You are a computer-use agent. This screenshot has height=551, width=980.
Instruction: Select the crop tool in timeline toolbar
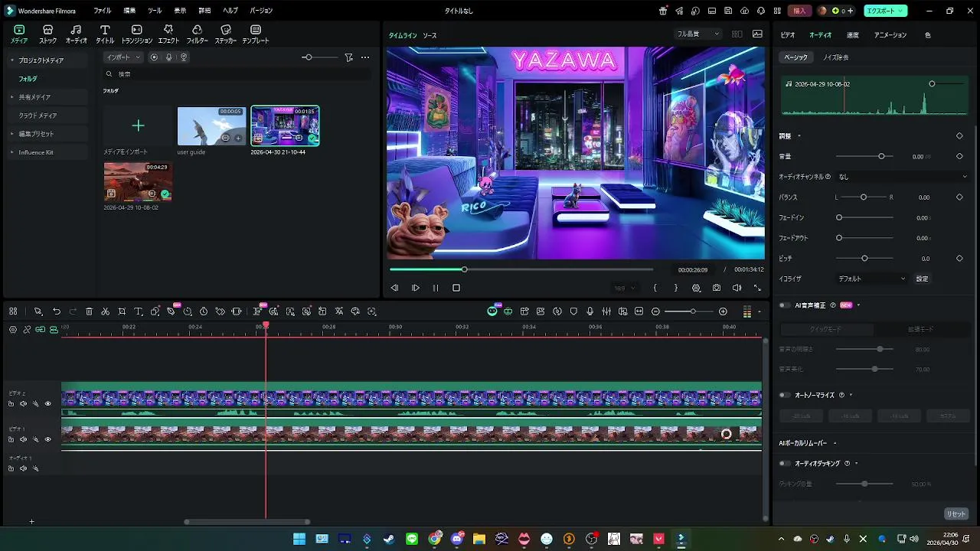coord(122,311)
